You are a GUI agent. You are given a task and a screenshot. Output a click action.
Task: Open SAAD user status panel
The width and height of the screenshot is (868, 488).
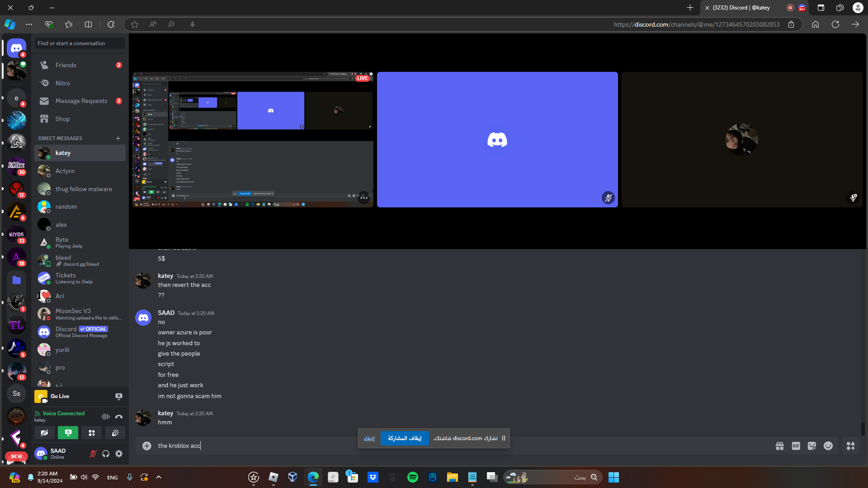pos(59,454)
